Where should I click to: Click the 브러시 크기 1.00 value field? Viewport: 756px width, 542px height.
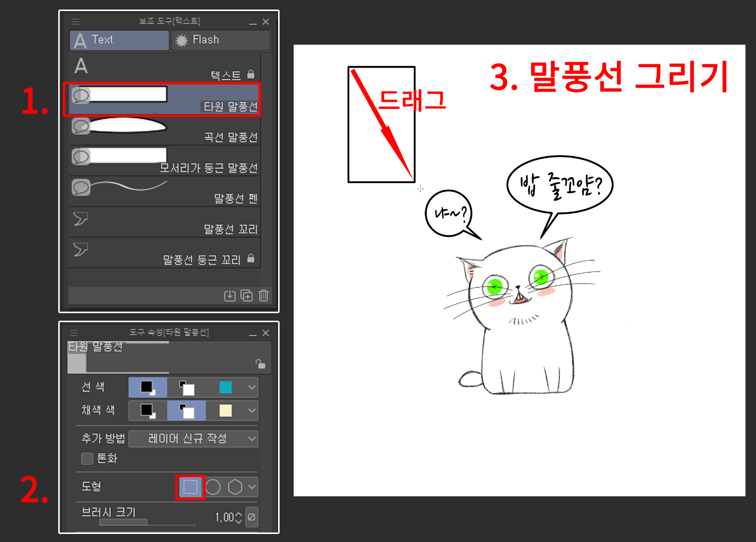(x=224, y=517)
